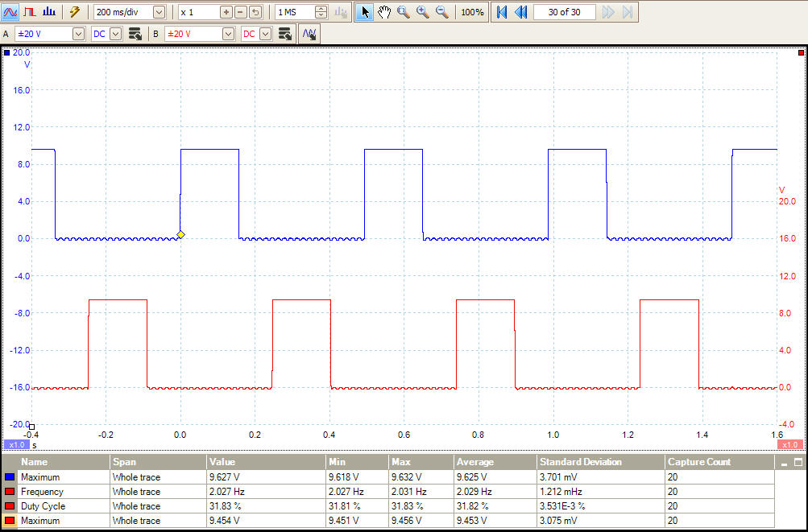Image resolution: width=808 pixels, height=532 pixels.
Task: Click the x 1 horizontal zoom field
Action: [x=198, y=12]
